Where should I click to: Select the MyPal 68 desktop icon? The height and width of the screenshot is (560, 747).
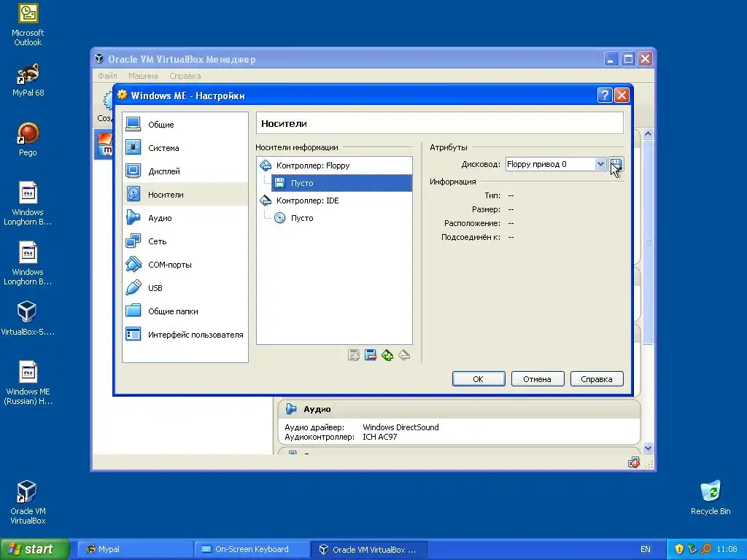click(x=28, y=79)
